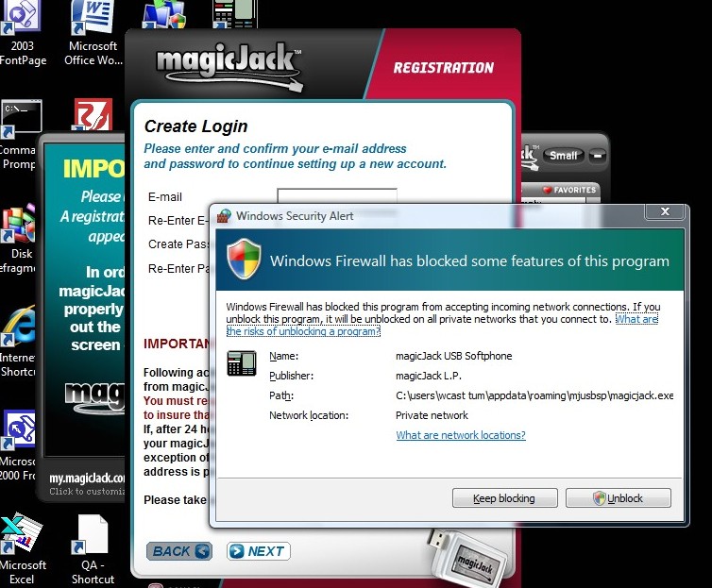Open the QA - Shortcut desktop icon

tap(93, 550)
